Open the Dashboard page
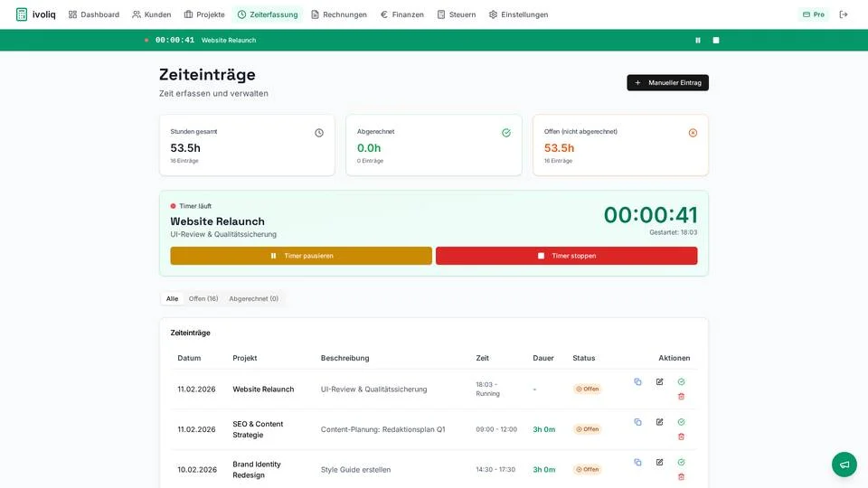Screen dimensions: 868x488 click(93, 14)
